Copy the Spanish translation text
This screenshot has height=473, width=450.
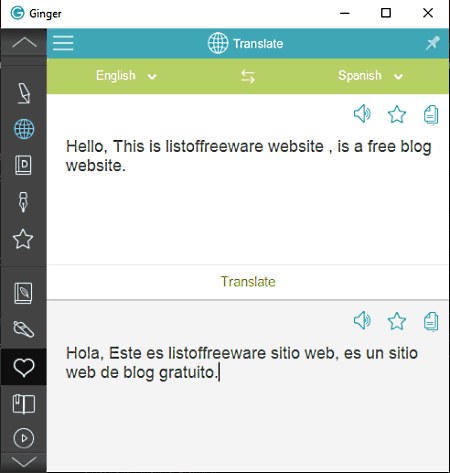(431, 322)
